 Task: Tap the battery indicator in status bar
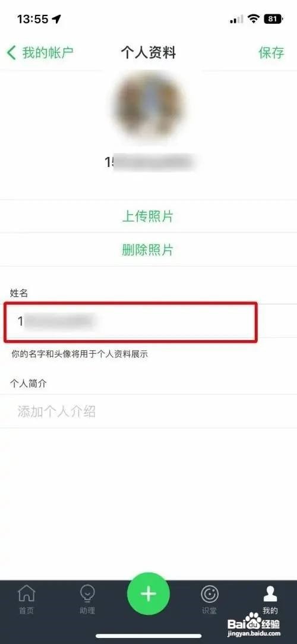[273, 19]
